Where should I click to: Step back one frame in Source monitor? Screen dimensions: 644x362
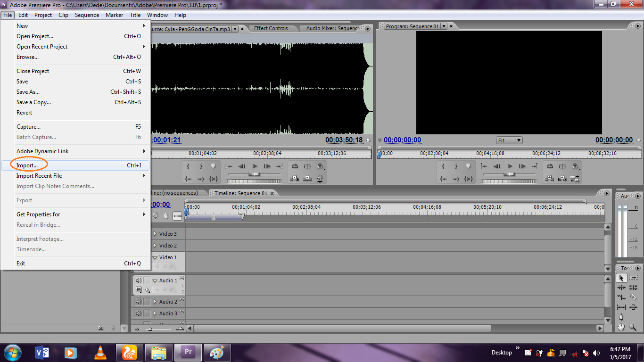point(242,166)
